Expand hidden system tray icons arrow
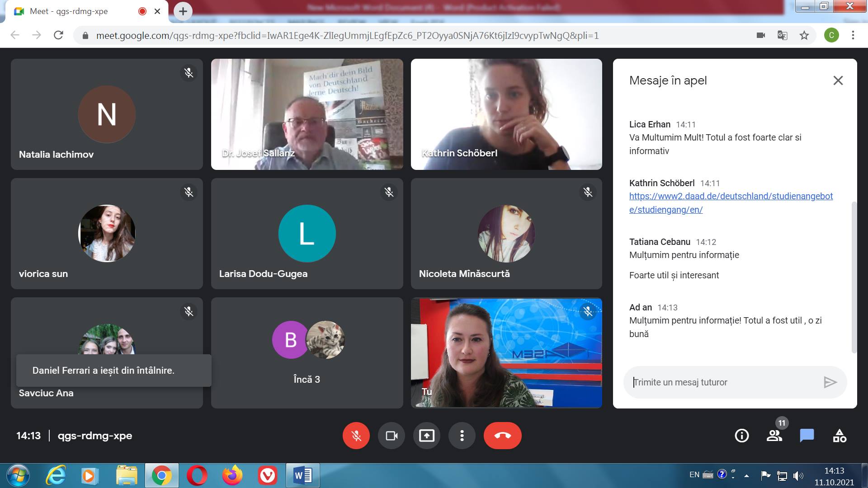 (x=747, y=475)
